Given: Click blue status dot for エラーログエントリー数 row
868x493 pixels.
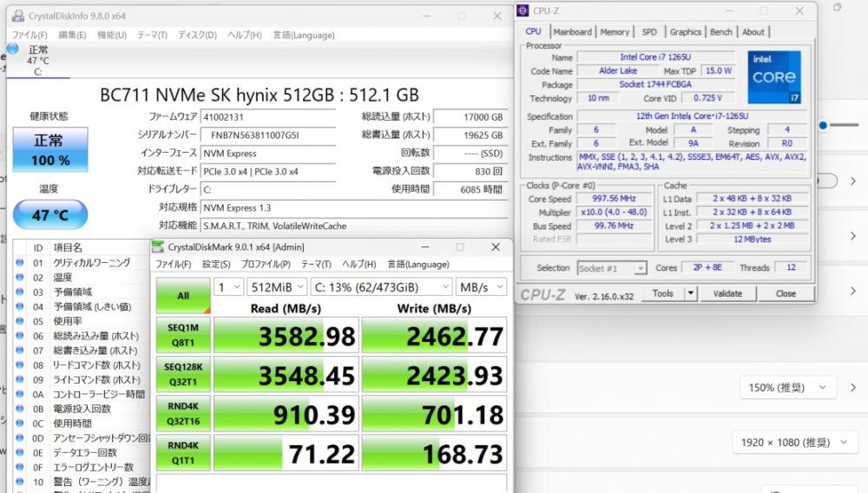Looking at the screenshot, I should (20, 468).
